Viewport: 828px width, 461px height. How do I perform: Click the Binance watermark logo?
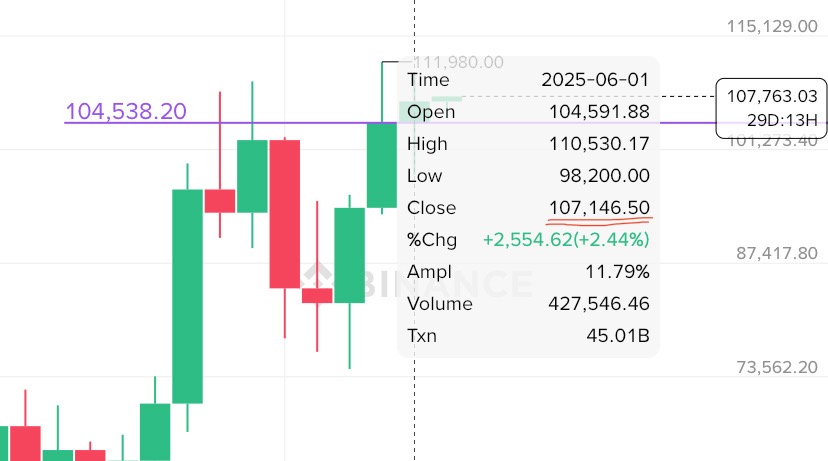417,283
